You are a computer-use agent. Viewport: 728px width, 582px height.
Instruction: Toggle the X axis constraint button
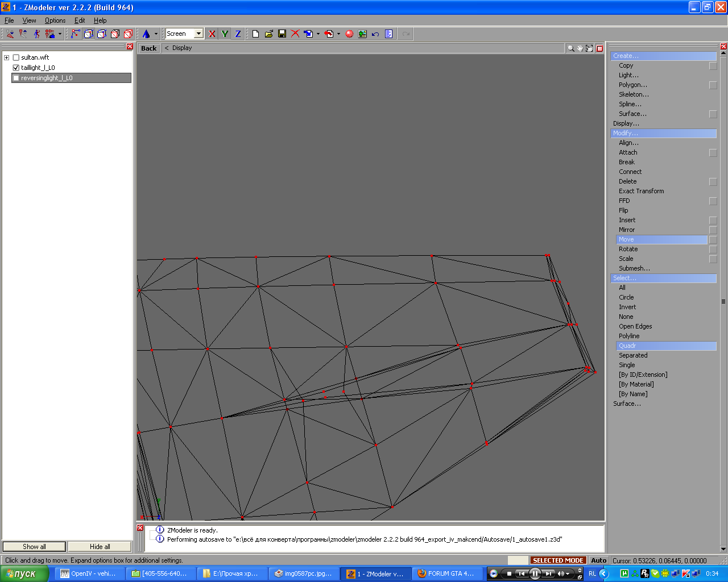[x=212, y=34]
